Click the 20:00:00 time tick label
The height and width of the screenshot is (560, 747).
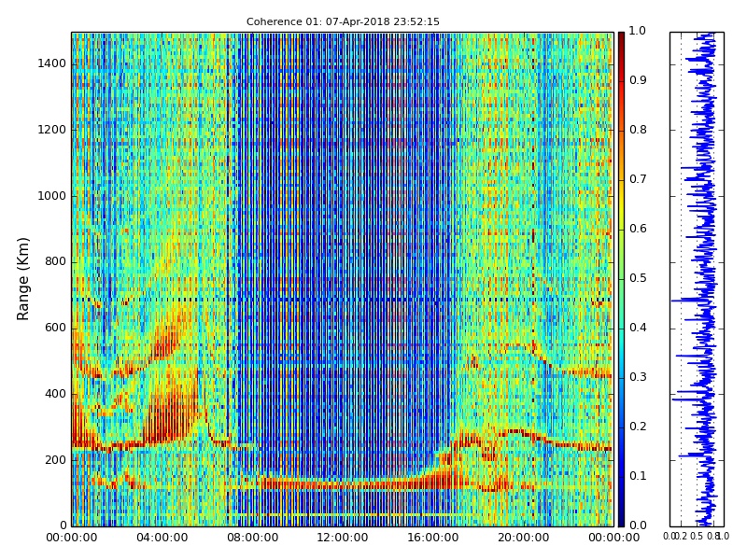point(524,538)
